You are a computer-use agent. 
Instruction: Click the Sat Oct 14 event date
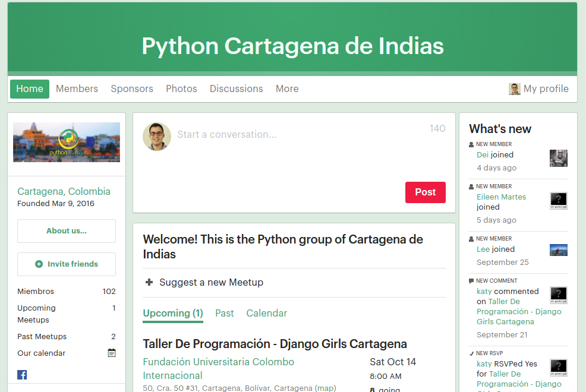point(393,362)
